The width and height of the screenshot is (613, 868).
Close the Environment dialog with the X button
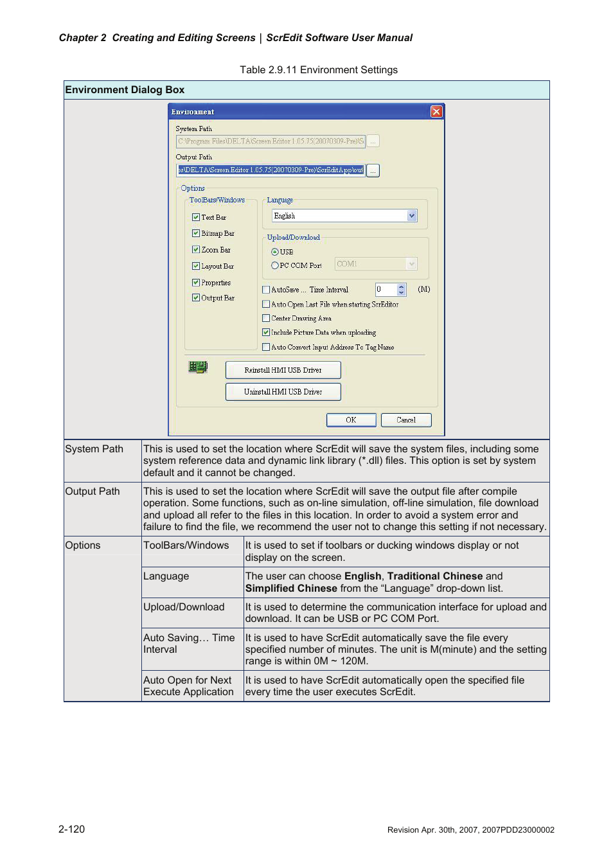pyautogui.click(x=436, y=112)
